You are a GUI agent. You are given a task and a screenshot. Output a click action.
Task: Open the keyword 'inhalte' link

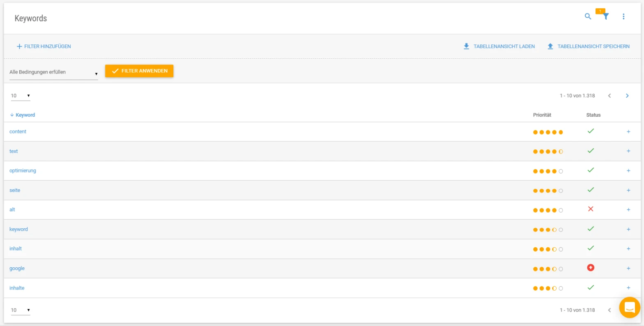(x=16, y=288)
